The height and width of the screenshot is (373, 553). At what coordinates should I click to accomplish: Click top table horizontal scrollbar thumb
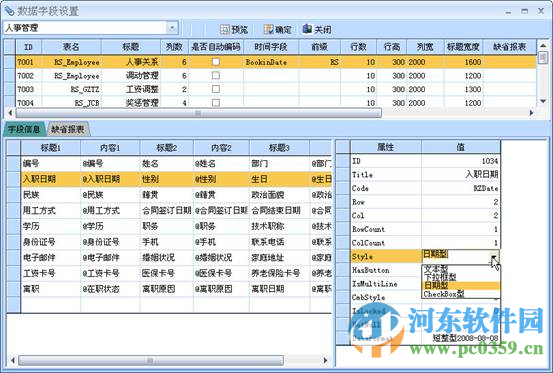coord(198,113)
